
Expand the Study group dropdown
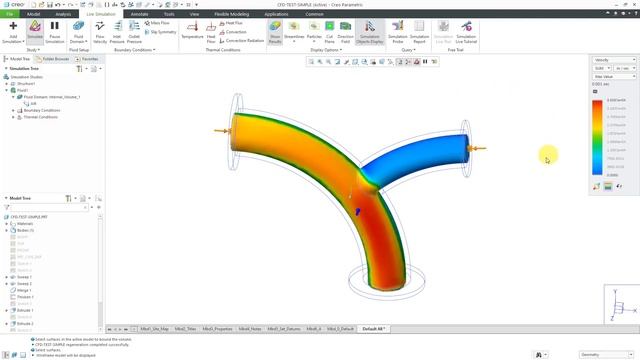pyautogui.click(x=33, y=50)
